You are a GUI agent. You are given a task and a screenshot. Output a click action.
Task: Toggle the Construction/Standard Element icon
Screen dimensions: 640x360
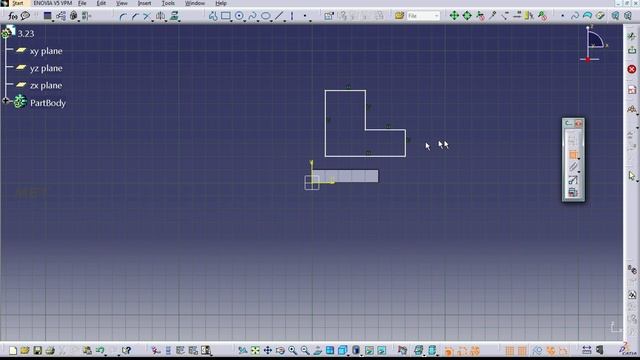click(573, 167)
